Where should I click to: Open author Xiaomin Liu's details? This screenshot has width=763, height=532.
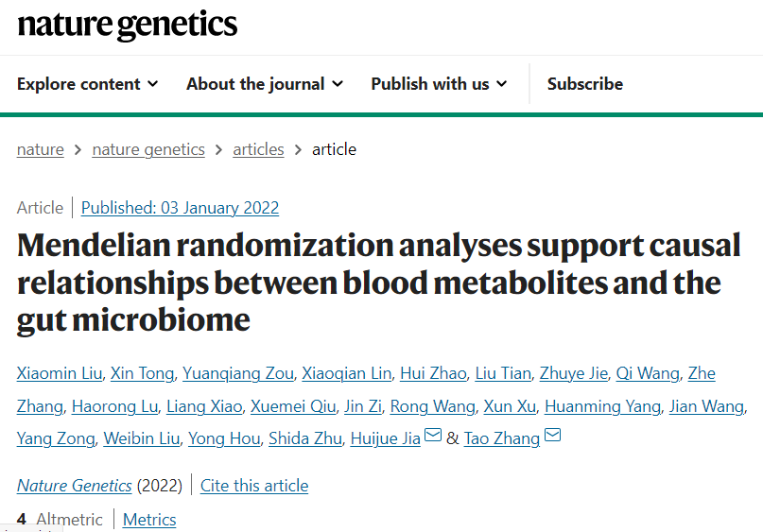(x=60, y=373)
